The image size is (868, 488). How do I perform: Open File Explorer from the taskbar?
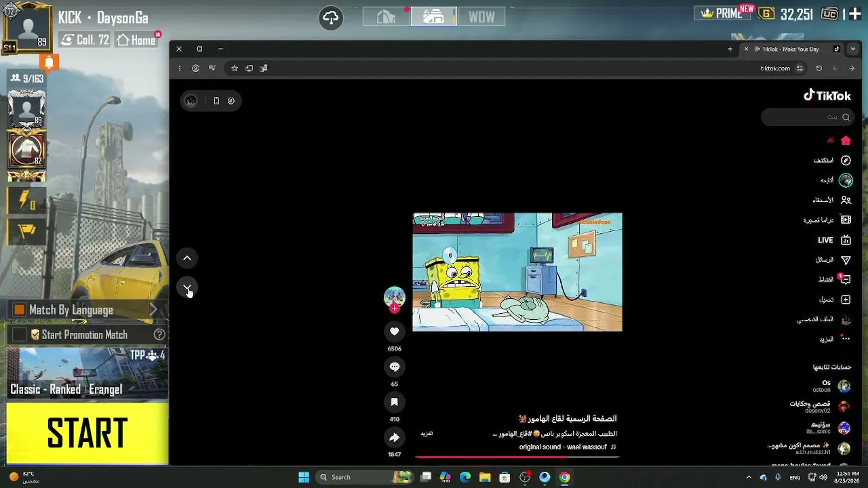[485, 477]
